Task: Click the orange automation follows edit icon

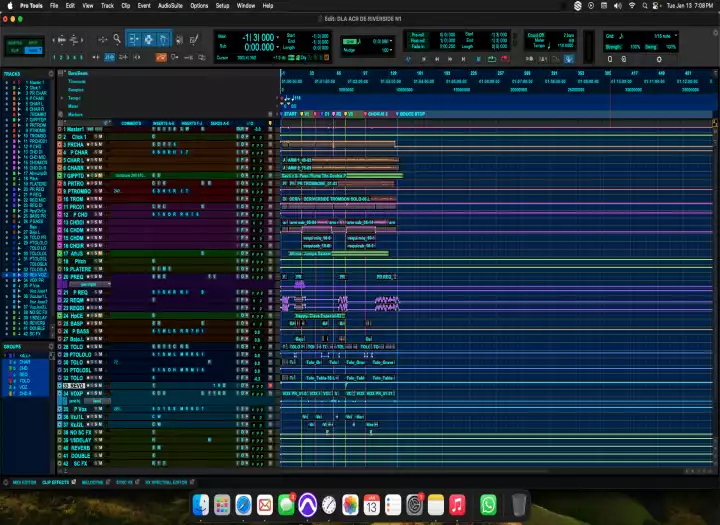Action: click(x=161, y=57)
